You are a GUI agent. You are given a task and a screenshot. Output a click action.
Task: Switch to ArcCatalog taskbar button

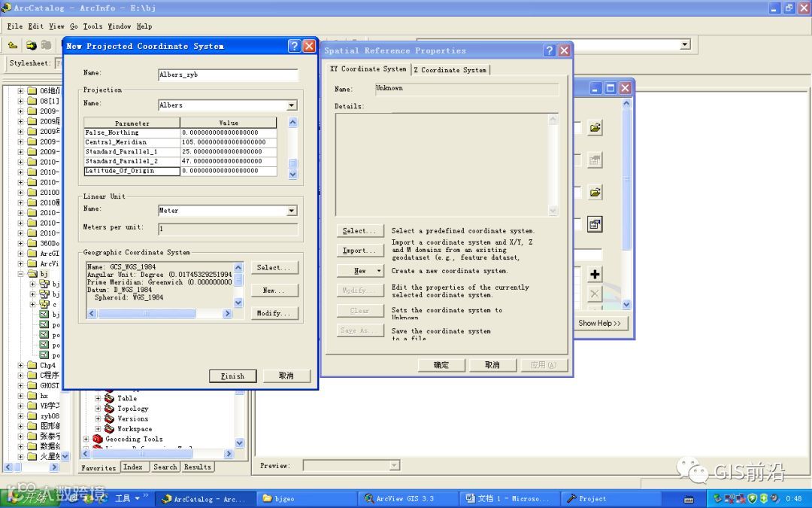pos(205,499)
